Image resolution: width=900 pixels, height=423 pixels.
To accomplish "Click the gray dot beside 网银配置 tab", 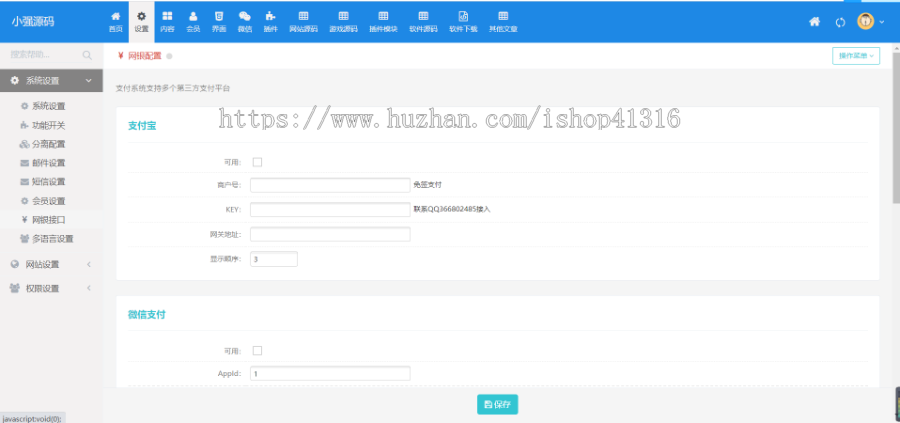I will click(x=169, y=56).
